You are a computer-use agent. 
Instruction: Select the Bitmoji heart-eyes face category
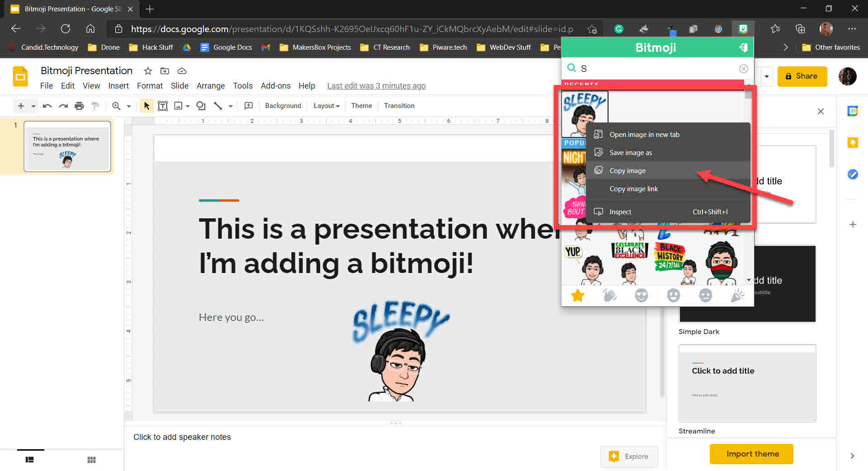click(x=642, y=296)
